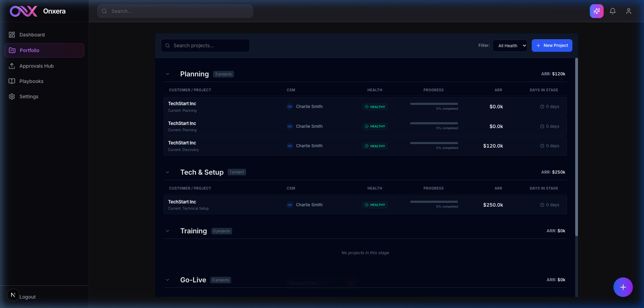Viewport: 644px width, 308px height.
Task: Collapse the Go-Live stage section
Action: 168,280
